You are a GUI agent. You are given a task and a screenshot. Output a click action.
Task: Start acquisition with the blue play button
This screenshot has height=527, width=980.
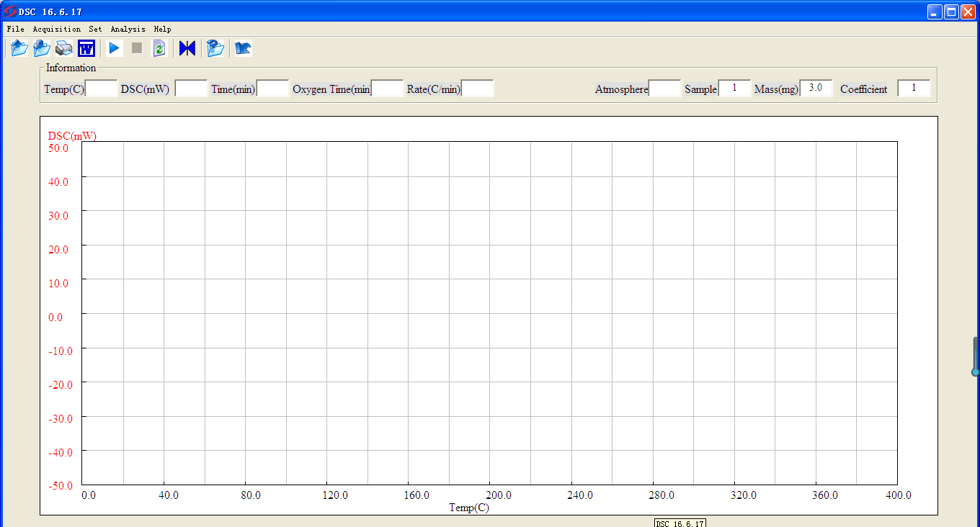[114, 48]
